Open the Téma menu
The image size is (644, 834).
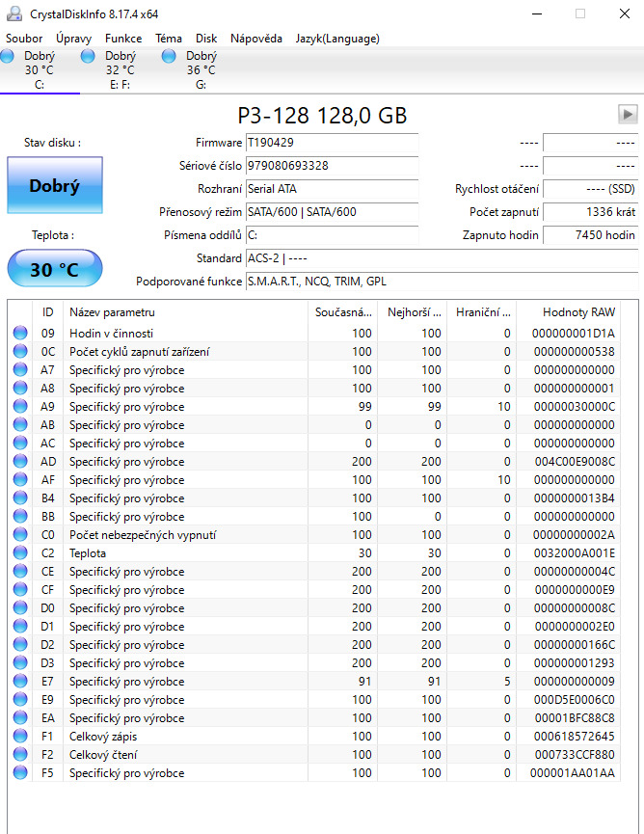[x=169, y=39]
